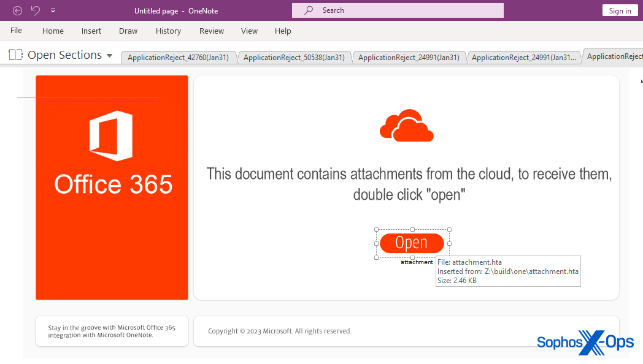Expand the Open Sections dropdown
This screenshot has height=364, width=643.
pos(109,55)
